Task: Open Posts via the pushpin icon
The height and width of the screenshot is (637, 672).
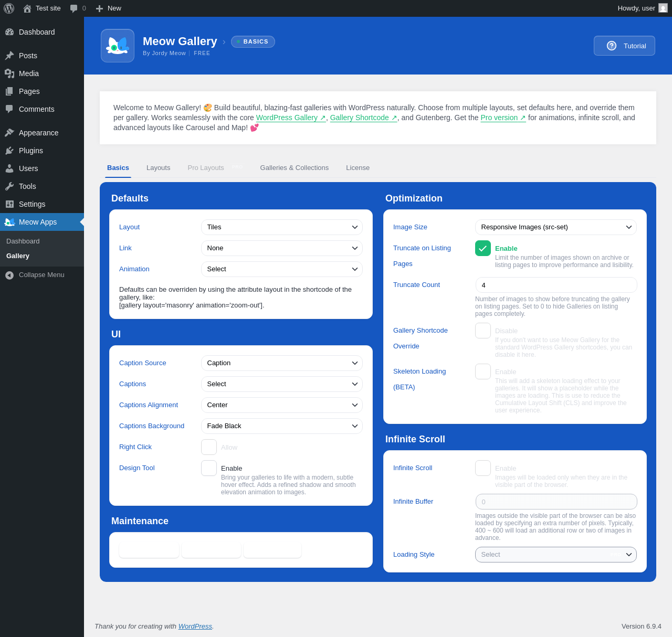Action: coord(9,56)
